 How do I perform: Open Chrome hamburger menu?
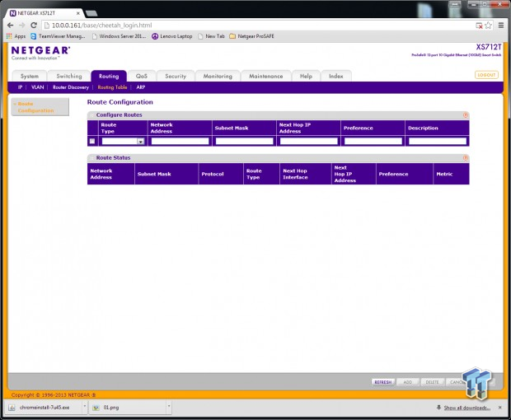coord(501,26)
